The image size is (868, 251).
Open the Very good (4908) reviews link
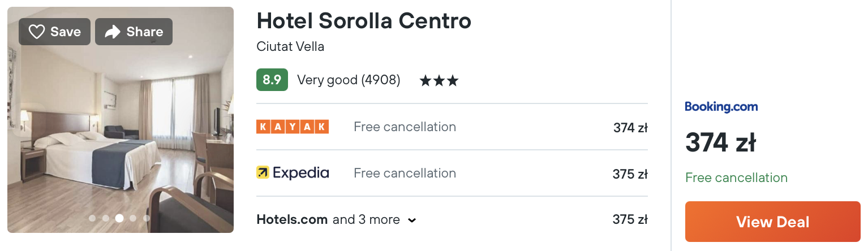click(x=349, y=80)
